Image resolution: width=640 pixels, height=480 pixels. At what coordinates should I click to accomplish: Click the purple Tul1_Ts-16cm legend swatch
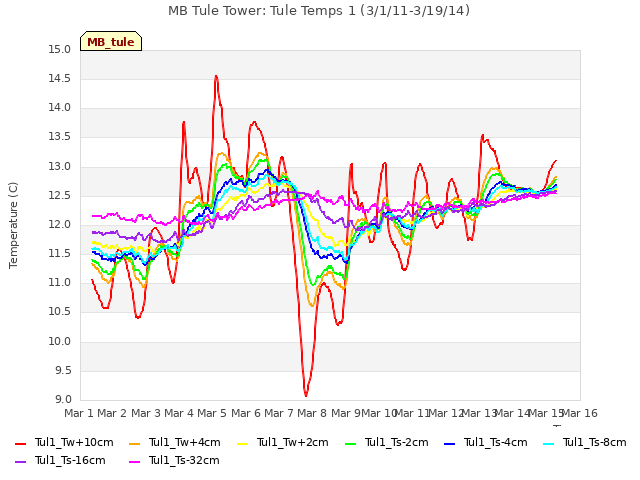coord(20,461)
